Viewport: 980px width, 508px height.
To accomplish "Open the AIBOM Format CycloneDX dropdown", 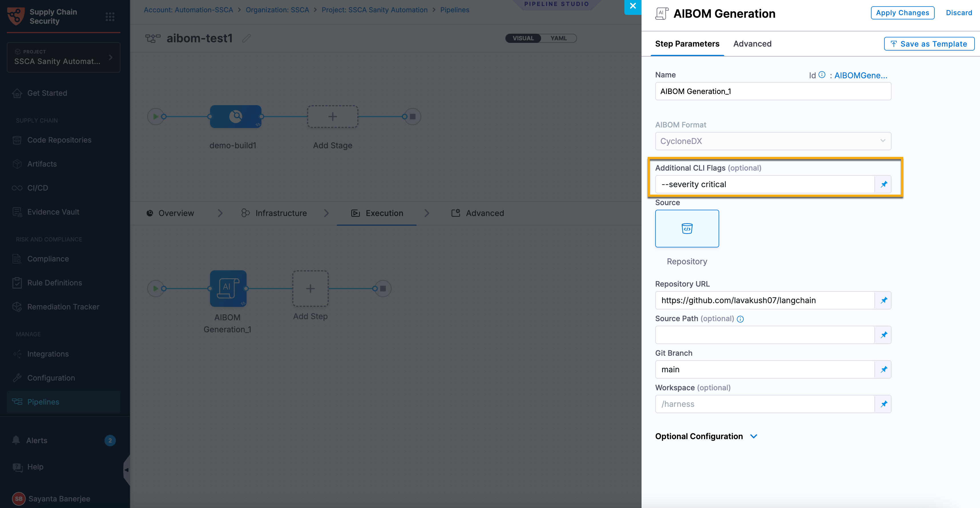I will tap(773, 141).
